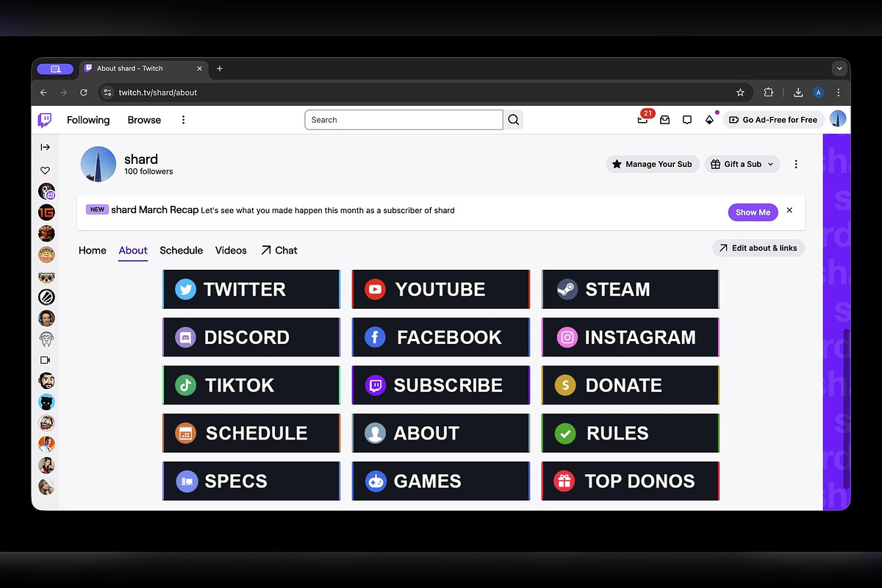Switch to the Schedule channel tab
Screen dimensions: 882x588
coord(182,251)
